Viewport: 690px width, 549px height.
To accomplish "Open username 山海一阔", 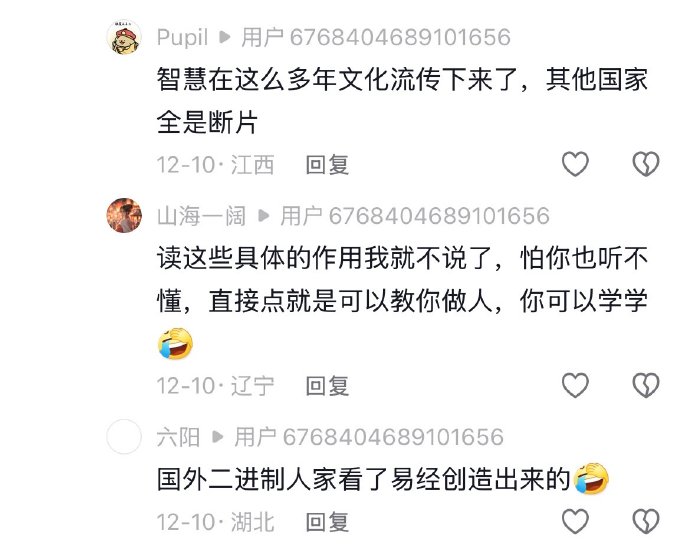I will click(201, 216).
